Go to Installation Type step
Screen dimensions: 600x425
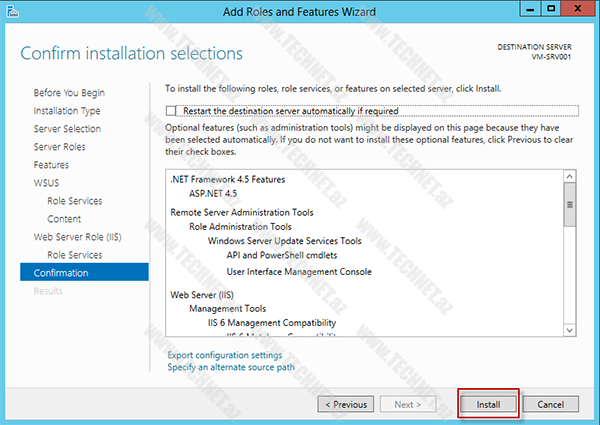[x=67, y=111]
